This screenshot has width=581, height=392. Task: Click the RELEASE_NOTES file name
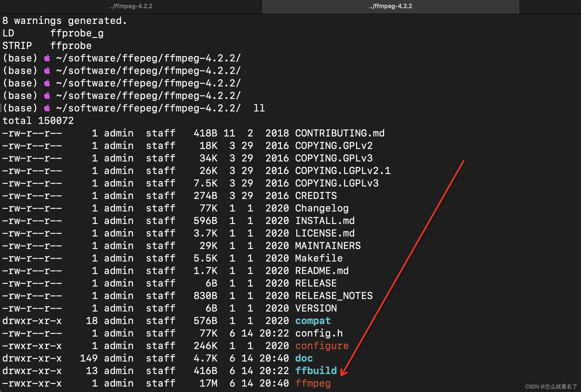coord(334,296)
